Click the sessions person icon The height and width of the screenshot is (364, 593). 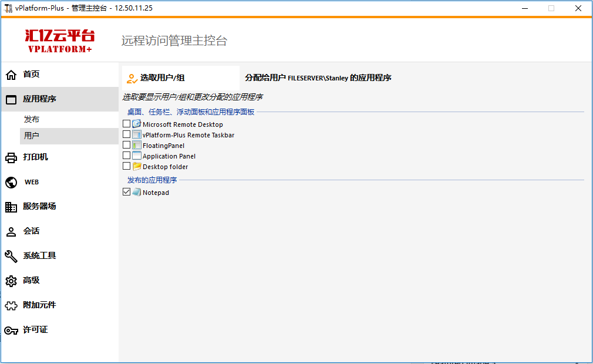pos(11,231)
